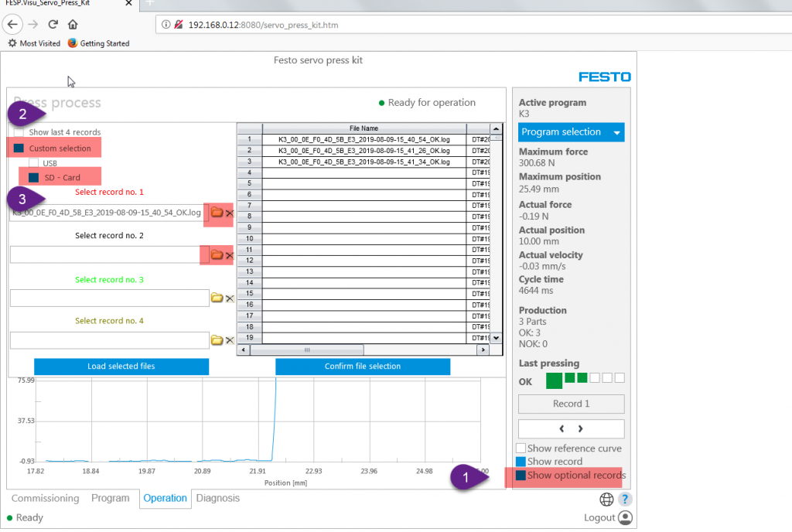792x532 pixels.
Task: Click the file list horizontal scrollbar thumb
Action: pos(307,350)
